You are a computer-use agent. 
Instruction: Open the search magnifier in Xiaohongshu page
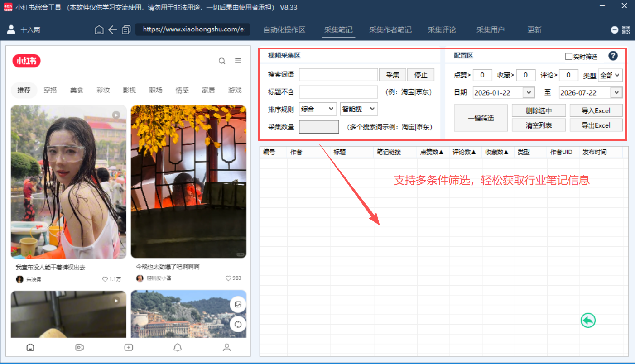222,61
